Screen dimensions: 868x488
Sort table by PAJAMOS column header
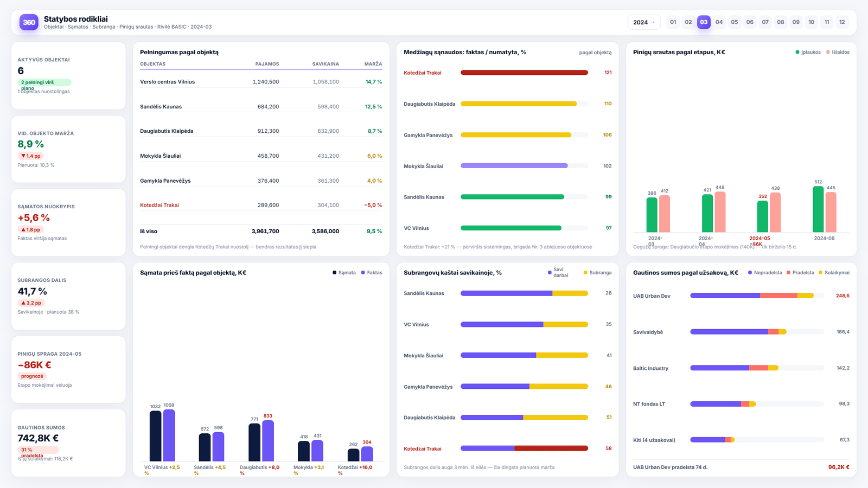coord(267,64)
